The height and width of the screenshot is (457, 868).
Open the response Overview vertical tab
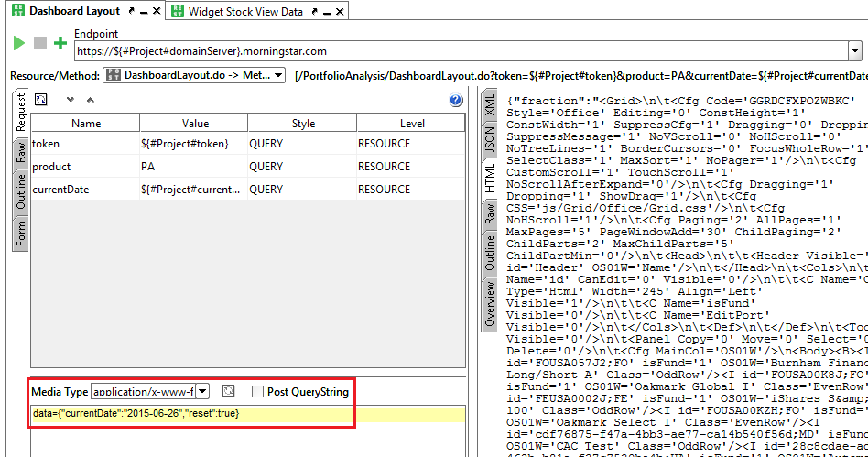click(489, 304)
